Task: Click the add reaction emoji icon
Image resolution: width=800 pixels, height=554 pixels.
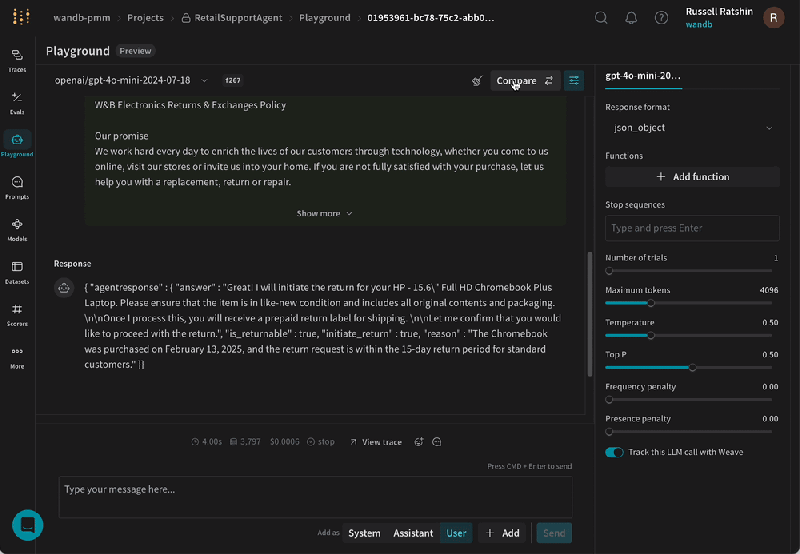Action: (x=419, y=442)
